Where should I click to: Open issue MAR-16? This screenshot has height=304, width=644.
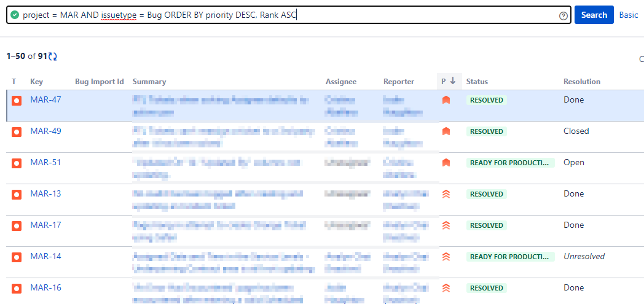click(45, 287)
